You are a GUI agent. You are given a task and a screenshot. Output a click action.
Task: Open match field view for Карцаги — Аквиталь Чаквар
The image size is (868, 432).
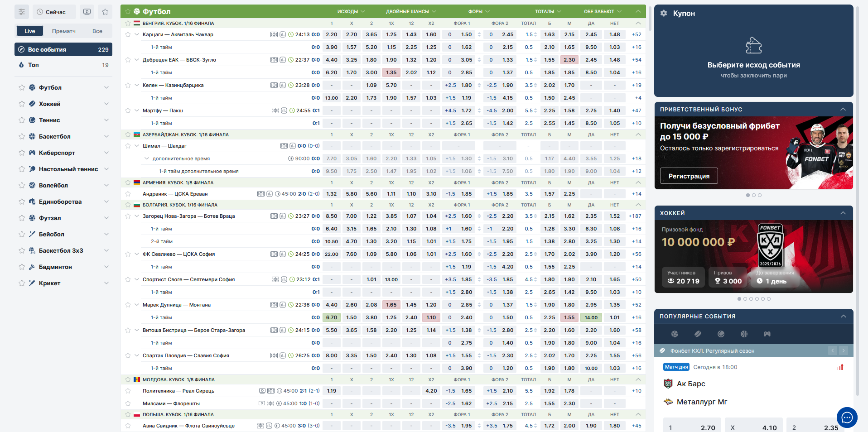coord(274,34)
